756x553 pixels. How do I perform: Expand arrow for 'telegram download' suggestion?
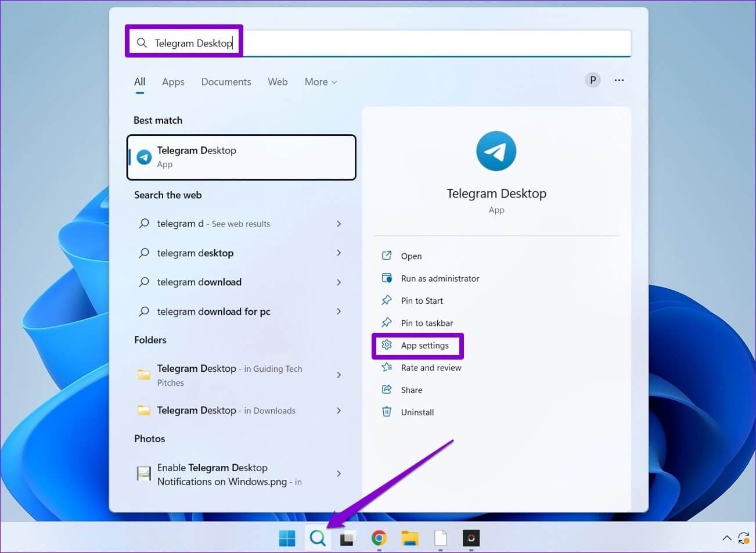pos(339,282)
